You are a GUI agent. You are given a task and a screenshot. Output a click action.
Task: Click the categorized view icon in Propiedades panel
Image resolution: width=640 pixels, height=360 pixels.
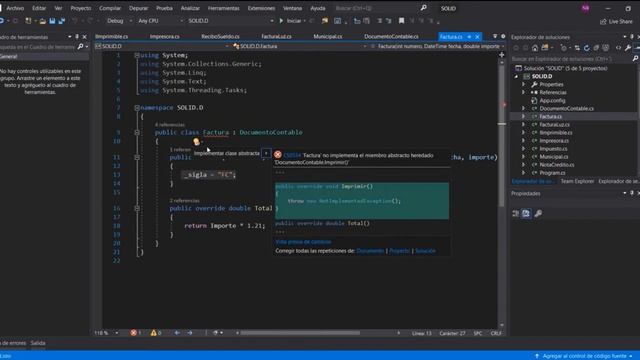click(516, 213)
